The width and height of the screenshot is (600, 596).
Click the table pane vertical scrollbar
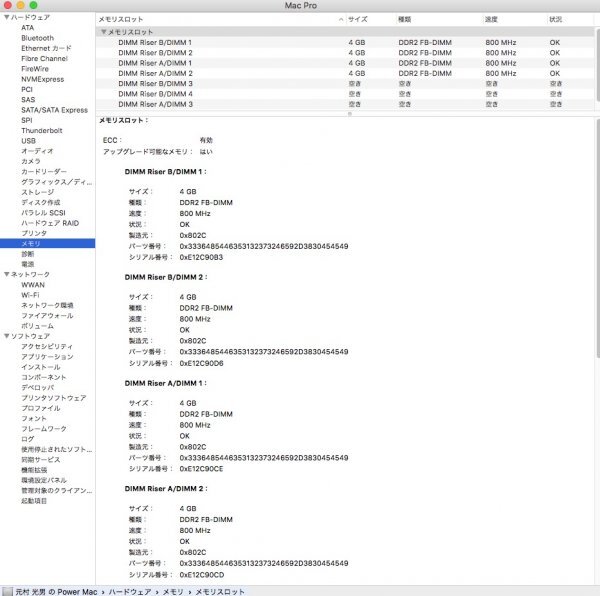[598, 64]
